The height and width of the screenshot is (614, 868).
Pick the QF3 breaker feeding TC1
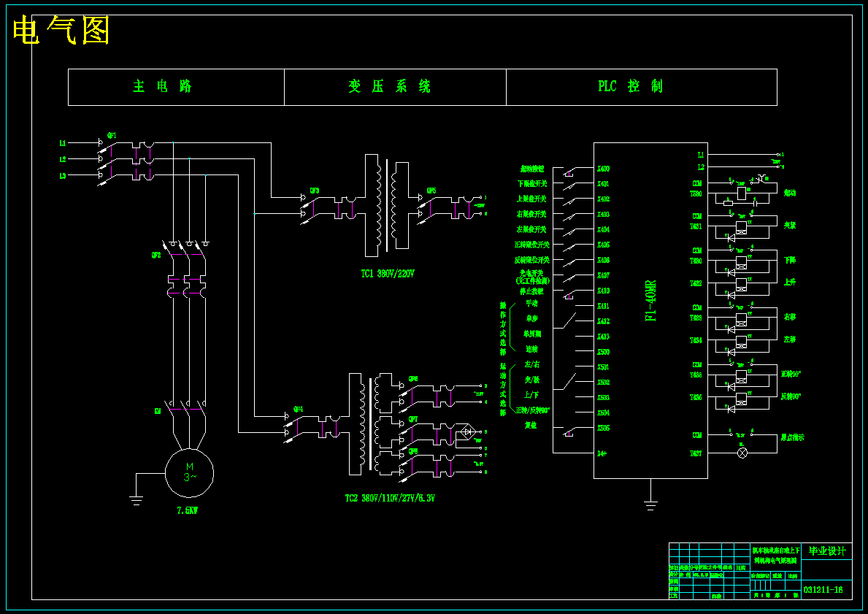point(329,207)
